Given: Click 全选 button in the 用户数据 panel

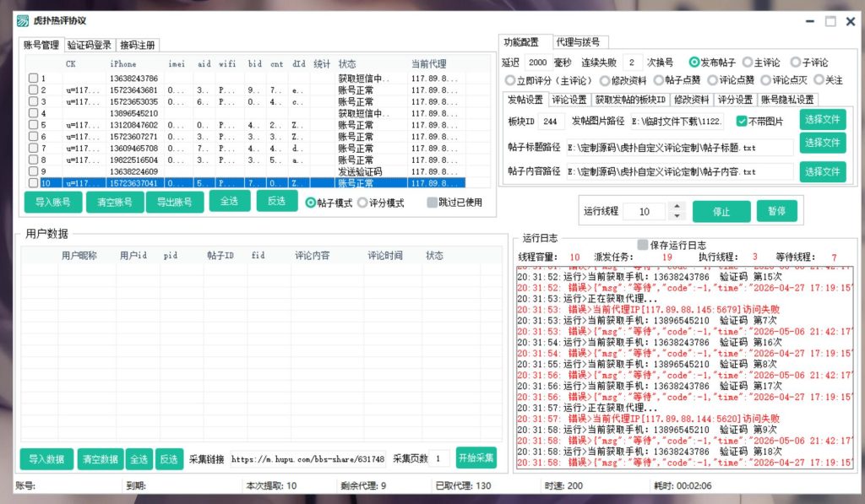Looking at the screenshot, I should click(139, 458).
